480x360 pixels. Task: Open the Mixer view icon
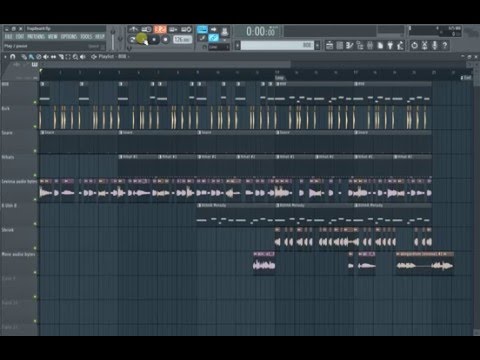click(370, 45)
